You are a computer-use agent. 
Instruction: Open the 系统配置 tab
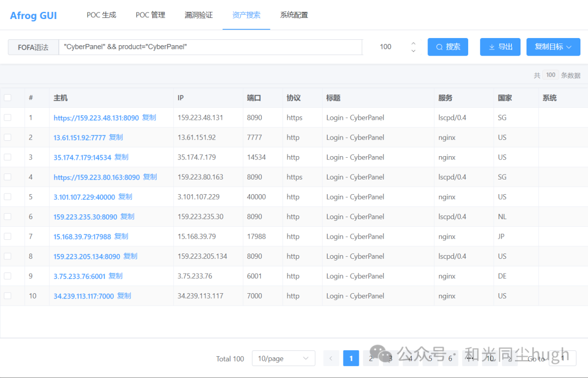294,15
